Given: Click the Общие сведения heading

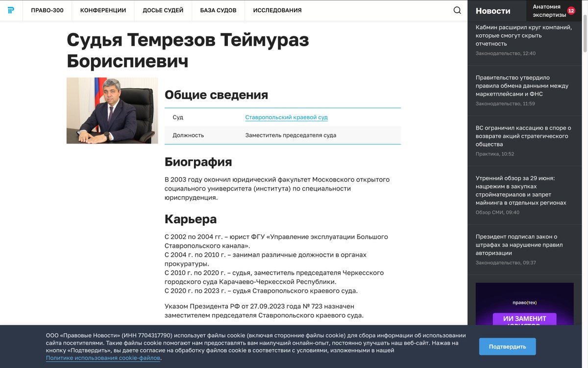Looking at the screenshot, I should [216, 95].
